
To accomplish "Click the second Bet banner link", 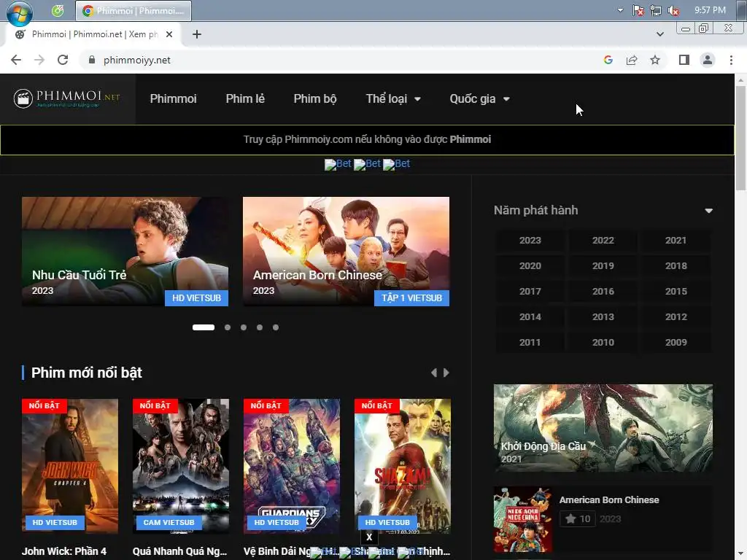I will [x=368, y=164].
